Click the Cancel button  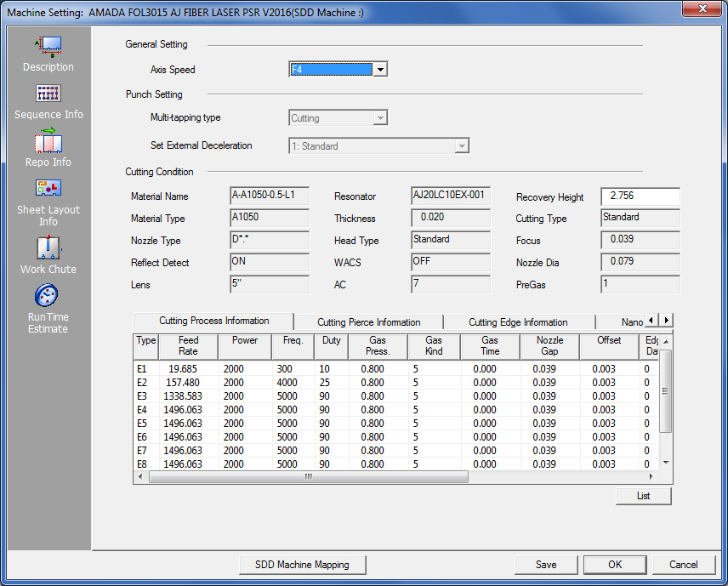click(684, 565)
